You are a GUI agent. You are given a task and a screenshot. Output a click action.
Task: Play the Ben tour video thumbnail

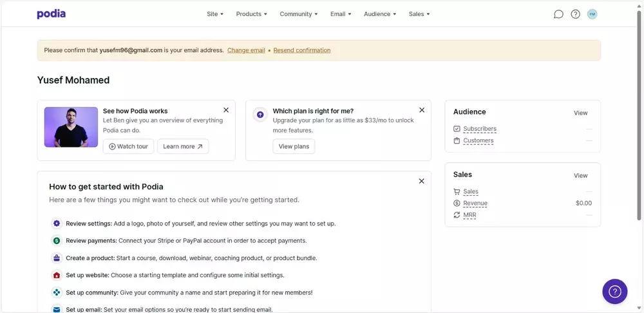pos(71,128)
